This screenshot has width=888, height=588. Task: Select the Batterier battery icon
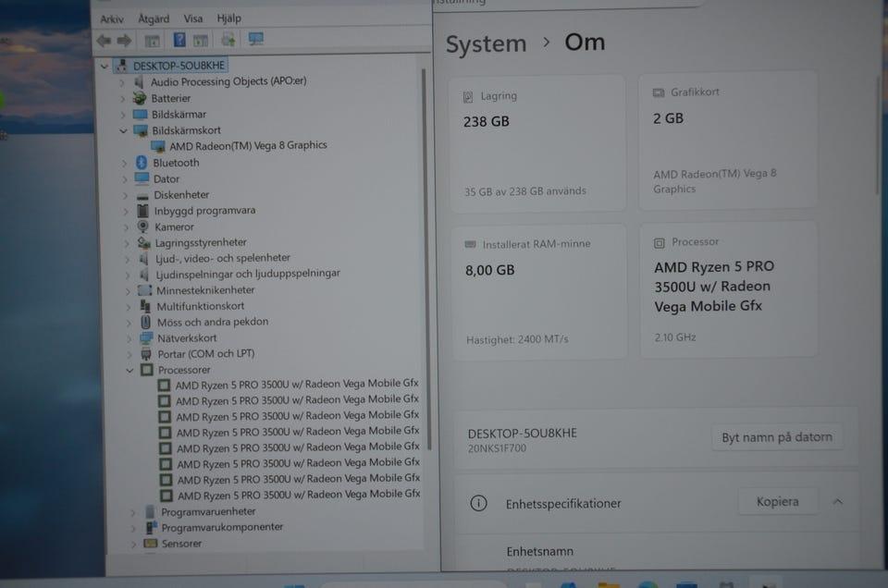pyautogui.click(x=140, y=99)
